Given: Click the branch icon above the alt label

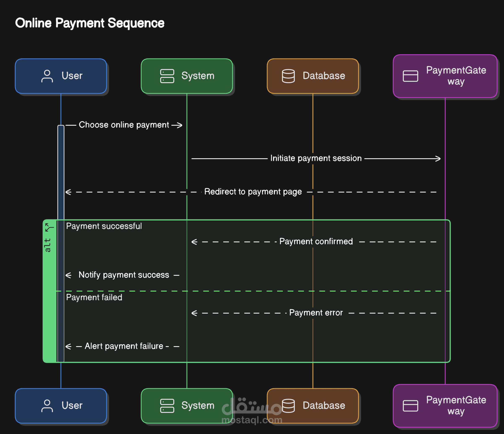Looking at the screenshot, I should point(49,227).
